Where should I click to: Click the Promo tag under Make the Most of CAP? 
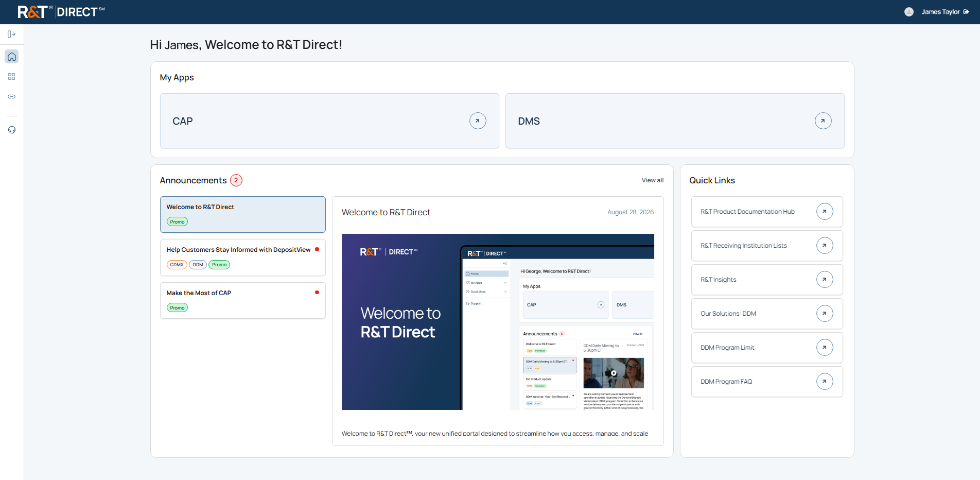pos(177,308)
